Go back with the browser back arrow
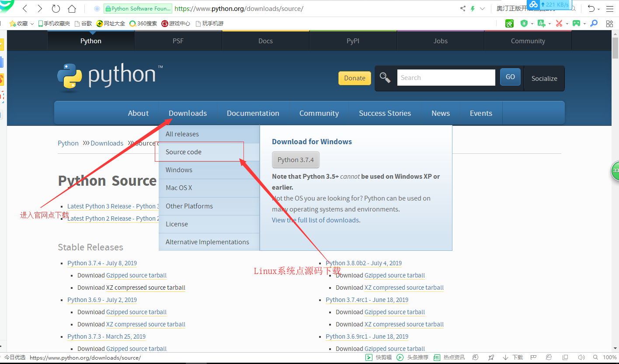Screen dimensions: 619x364 (25, 8)
